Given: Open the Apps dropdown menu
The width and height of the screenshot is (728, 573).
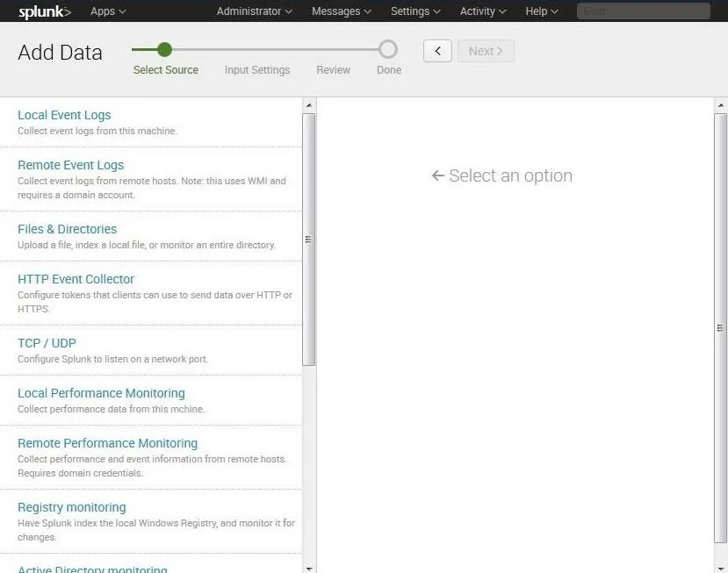Looking at the screenshot, I should [108, 11].
